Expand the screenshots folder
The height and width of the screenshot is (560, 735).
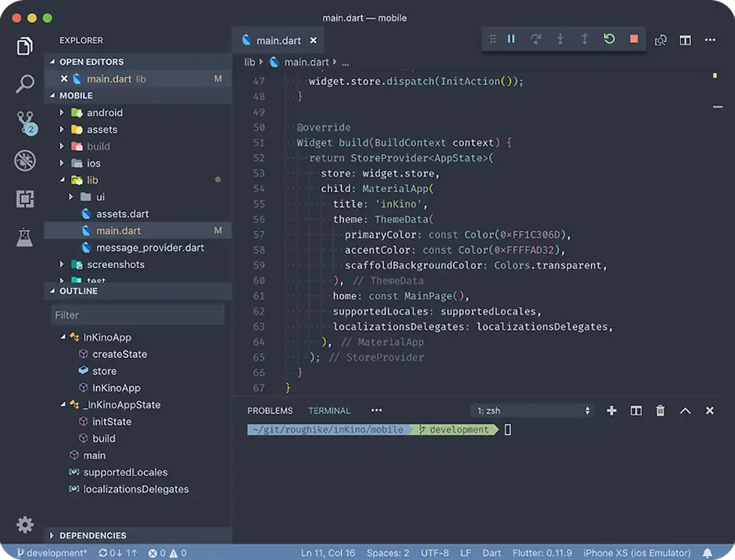(62, 264)
